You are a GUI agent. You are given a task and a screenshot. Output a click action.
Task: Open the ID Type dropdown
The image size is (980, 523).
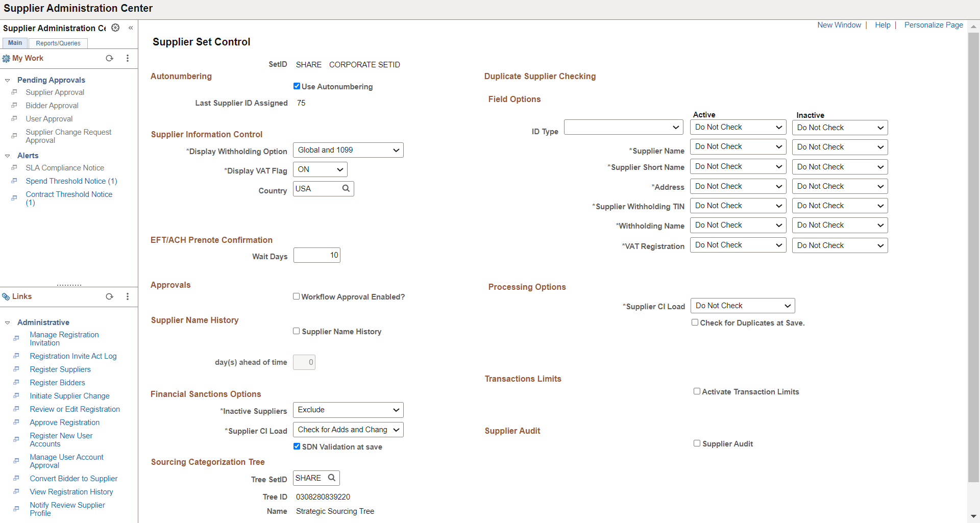point(623,128)
